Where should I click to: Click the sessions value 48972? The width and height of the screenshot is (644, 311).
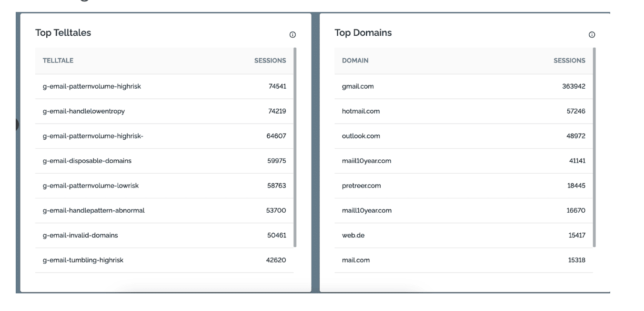point(575,136)
